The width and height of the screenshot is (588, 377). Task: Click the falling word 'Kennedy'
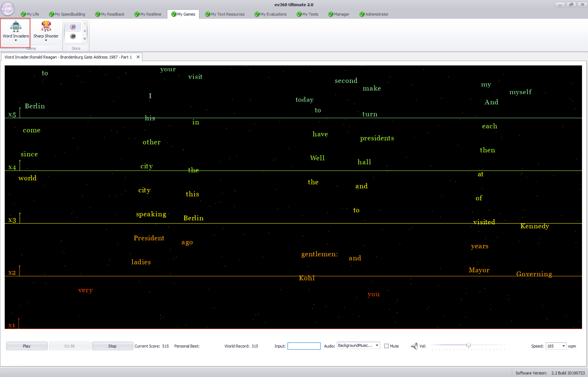pyautogui.click(x=535, y=226)
